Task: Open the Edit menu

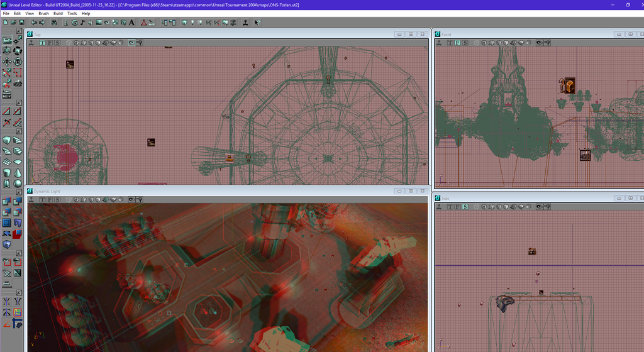Action: click(17, 14)
